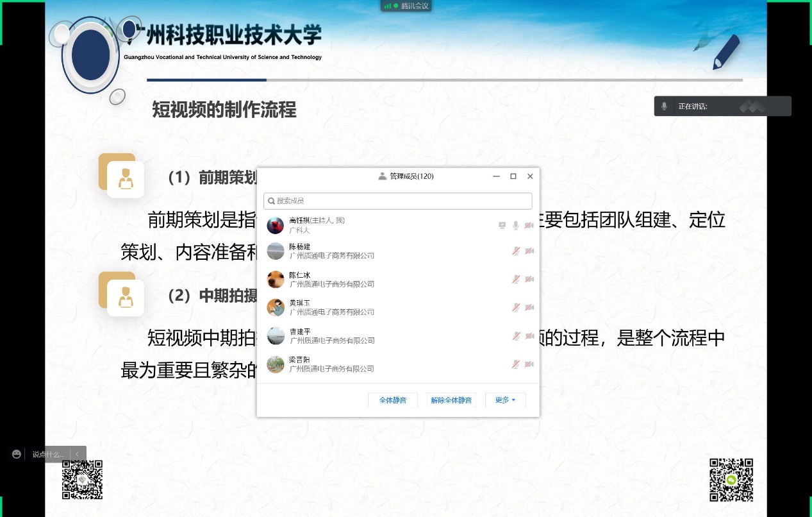Click host 高钰祺's screen share icon

[x=502, y=225]
